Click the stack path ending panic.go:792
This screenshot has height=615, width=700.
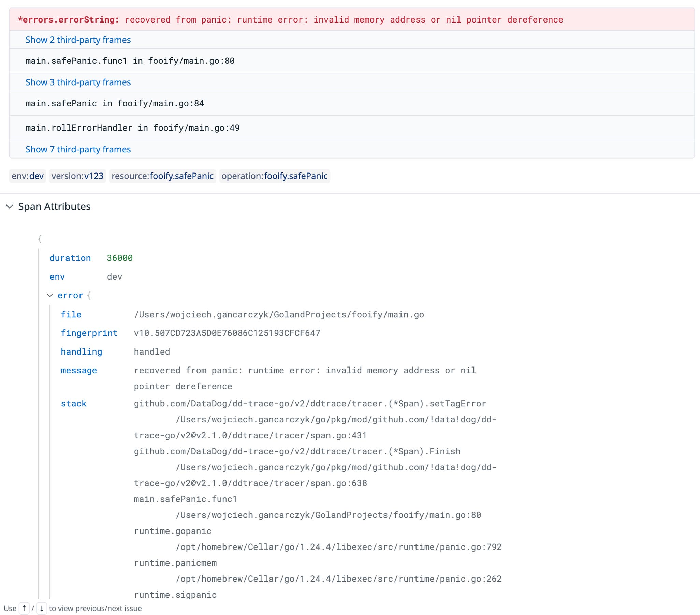tap(339, 547)
